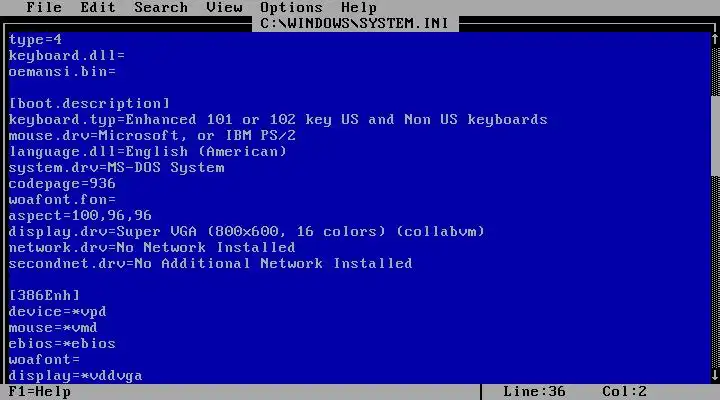Place cursor on the codepage=936 line
This screenshot has height=400, width=720.
[62, 184]
